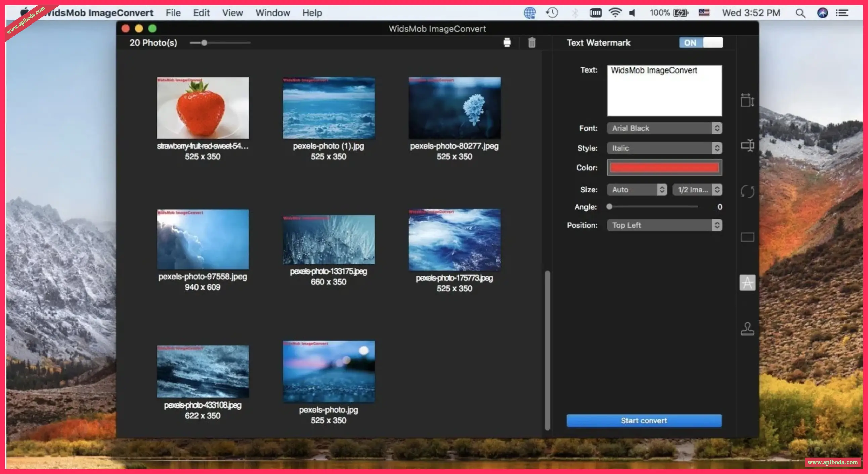Select the pexels-photo-175773.jpeg thumbnail
Screen dimensions: 868x474
click(454, 240)
